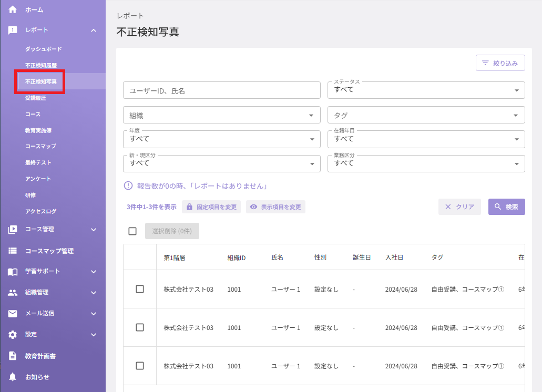The height and width of the screenshot is (392, 542).
Task: Check the third table row checkbox
Action: tap(140, 366)
